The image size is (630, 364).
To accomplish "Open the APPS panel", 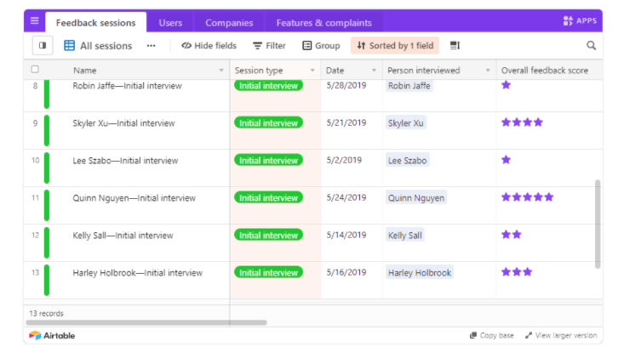I will tap(580, 20).
